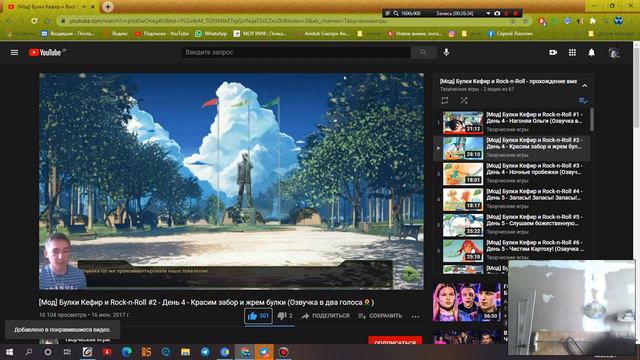The image size is (640, 360).
Task: Like the video, thumbs up 301
Action: [x=258, y=316]
